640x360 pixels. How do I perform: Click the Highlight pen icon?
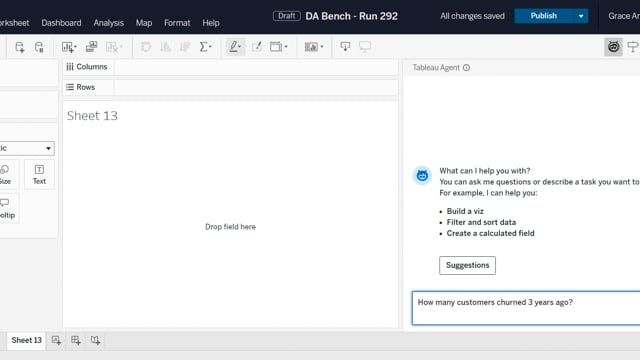click(233, 47)
